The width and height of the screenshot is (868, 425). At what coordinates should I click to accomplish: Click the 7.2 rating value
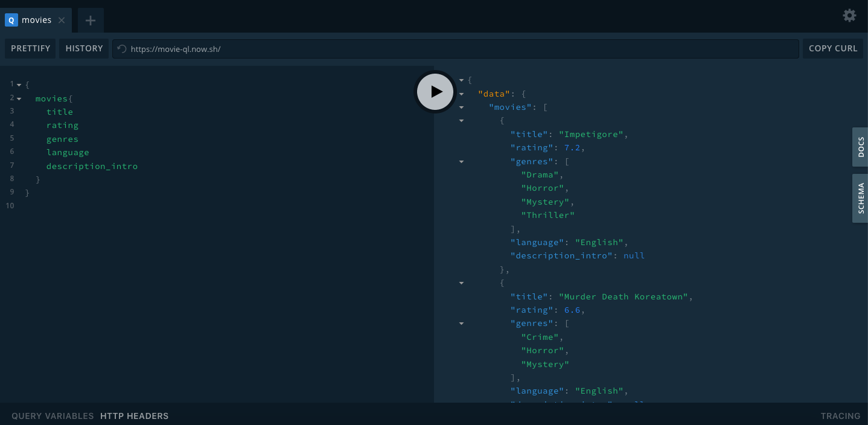[572, 147]
